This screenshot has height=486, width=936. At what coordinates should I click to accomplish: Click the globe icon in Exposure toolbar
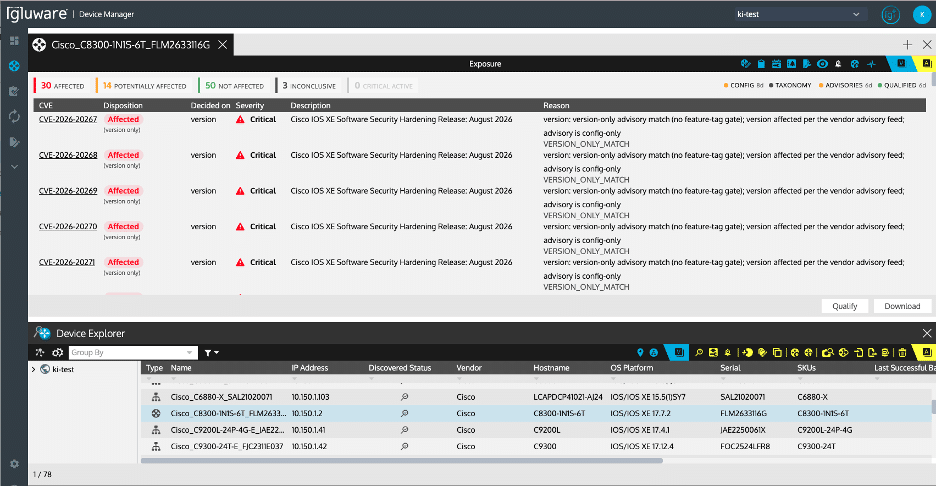[855, 64]
